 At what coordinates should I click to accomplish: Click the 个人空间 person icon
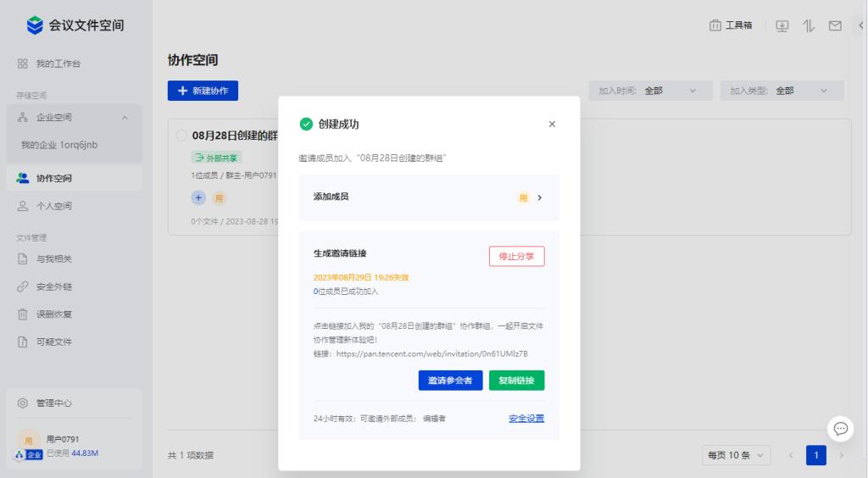click(23, 206)
